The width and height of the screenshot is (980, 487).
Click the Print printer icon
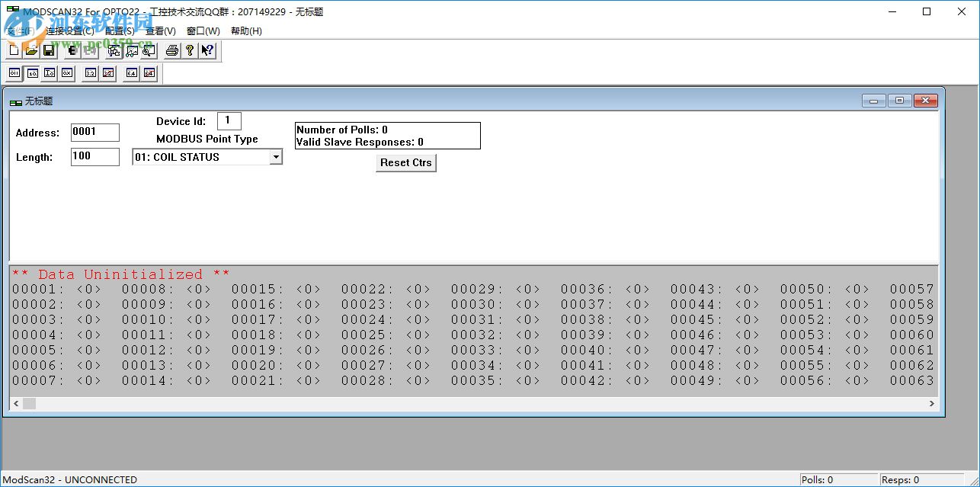[x=172, y=51]
